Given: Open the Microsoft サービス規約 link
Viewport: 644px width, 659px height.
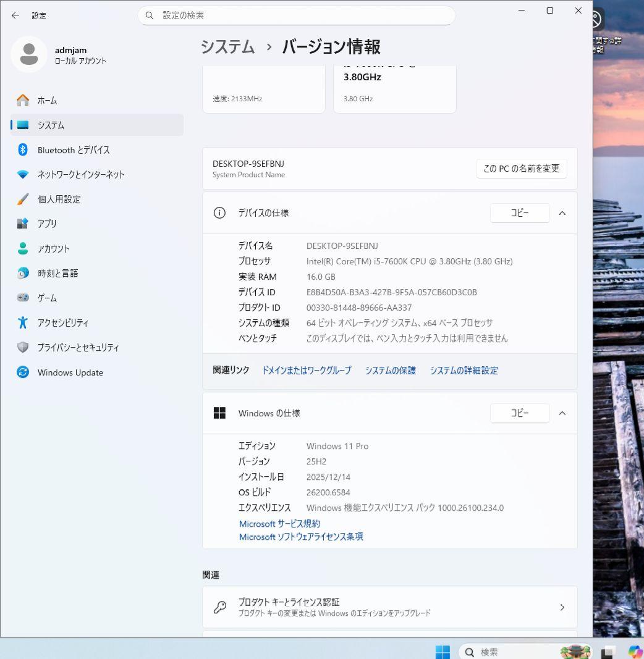Looking at the screenshot, I should 278,523.
